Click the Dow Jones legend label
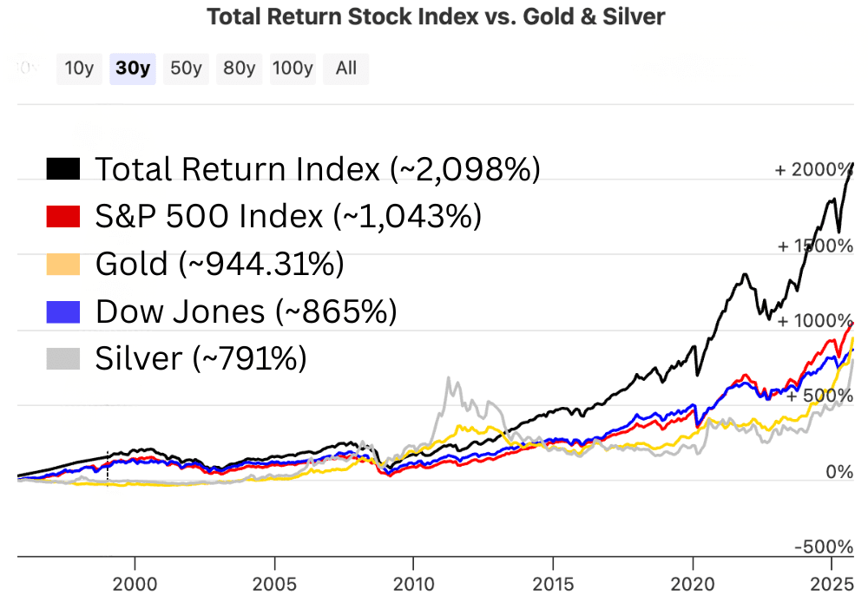Screen dimensions: 868x616 [x=246, y=311]
